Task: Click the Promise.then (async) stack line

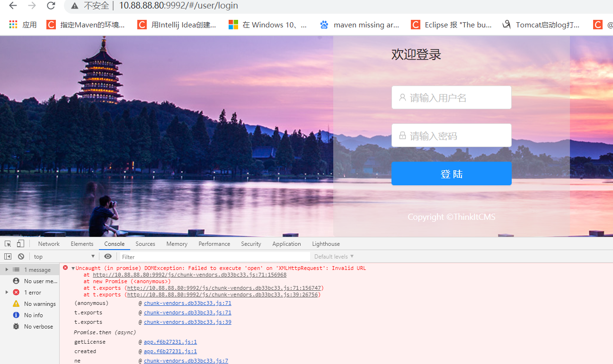Action: click(105, 332)
